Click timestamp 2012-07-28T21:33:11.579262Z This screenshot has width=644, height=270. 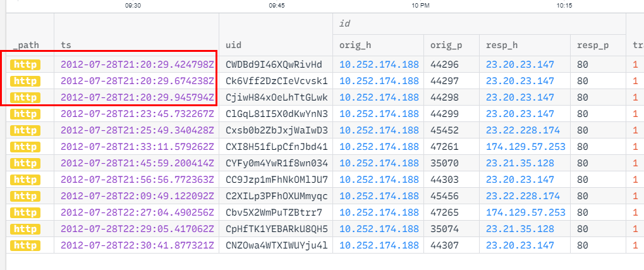pyautogui.click(x=138, y=147)
